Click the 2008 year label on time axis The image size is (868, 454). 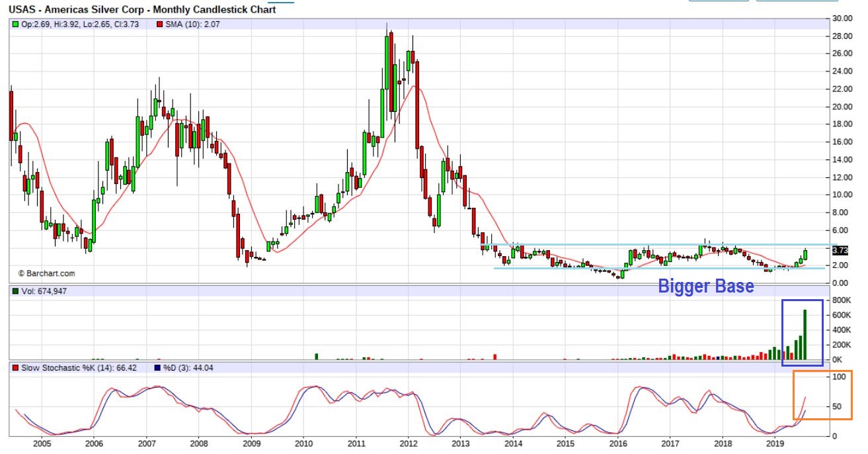tap(199, 443)
